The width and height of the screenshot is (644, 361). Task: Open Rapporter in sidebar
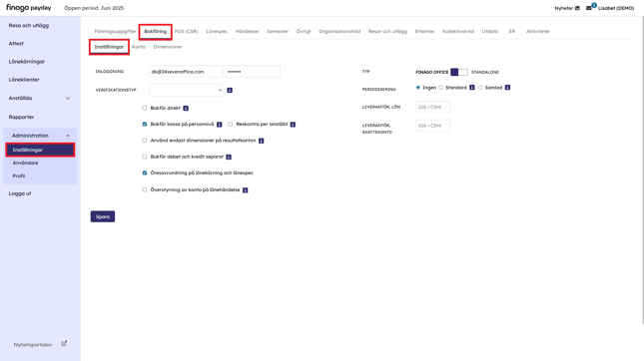[x=21, y=117]
